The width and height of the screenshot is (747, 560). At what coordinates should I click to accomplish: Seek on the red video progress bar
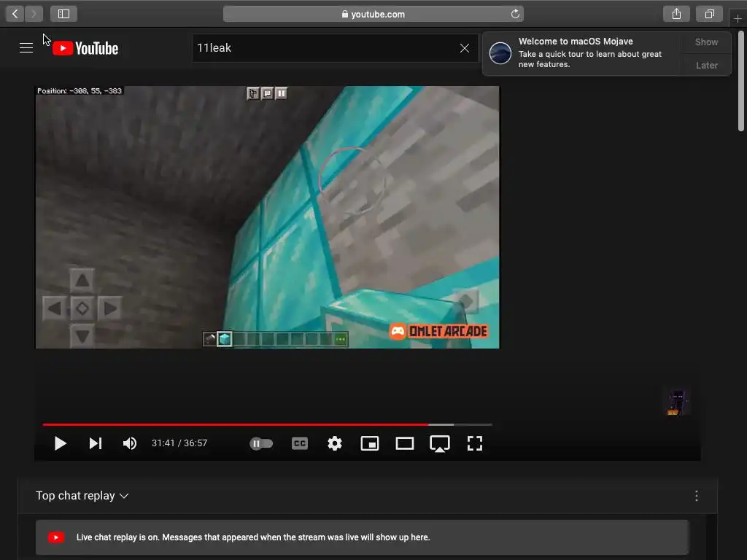267,424
